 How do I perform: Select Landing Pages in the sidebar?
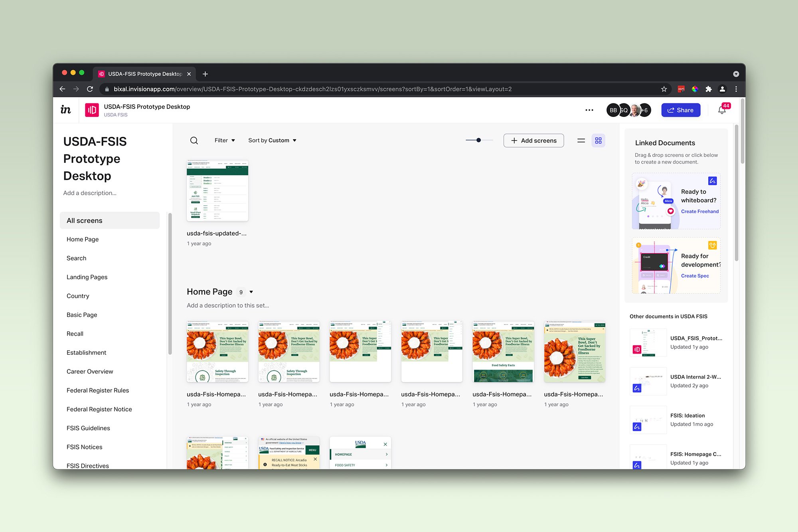(87, 277)
